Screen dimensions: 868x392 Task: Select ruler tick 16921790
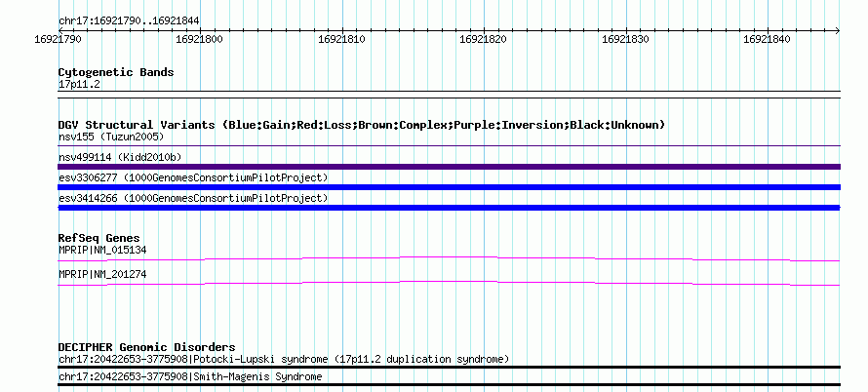coord(58,39)
